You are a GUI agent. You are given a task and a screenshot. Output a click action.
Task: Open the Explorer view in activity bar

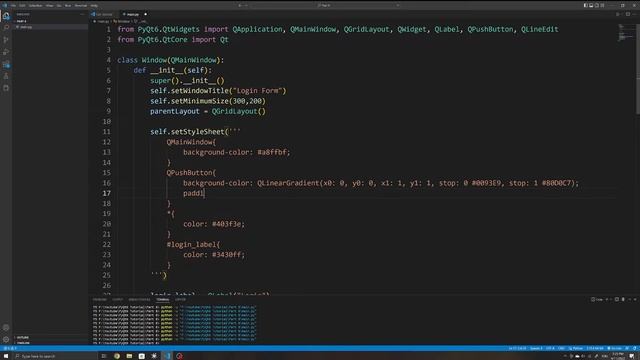tap(6, 16)
